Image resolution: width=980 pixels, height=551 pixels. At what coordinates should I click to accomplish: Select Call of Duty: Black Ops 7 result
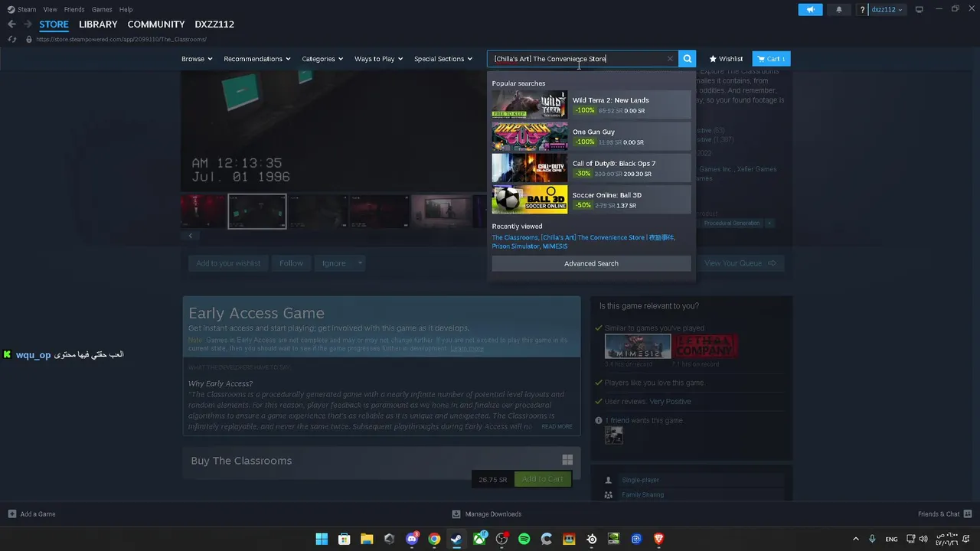coord(591,168)
